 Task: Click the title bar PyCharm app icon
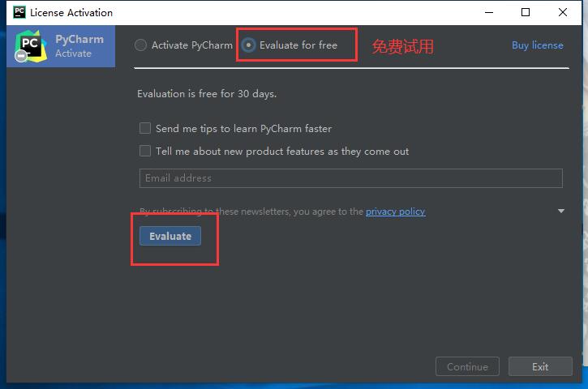19,12
